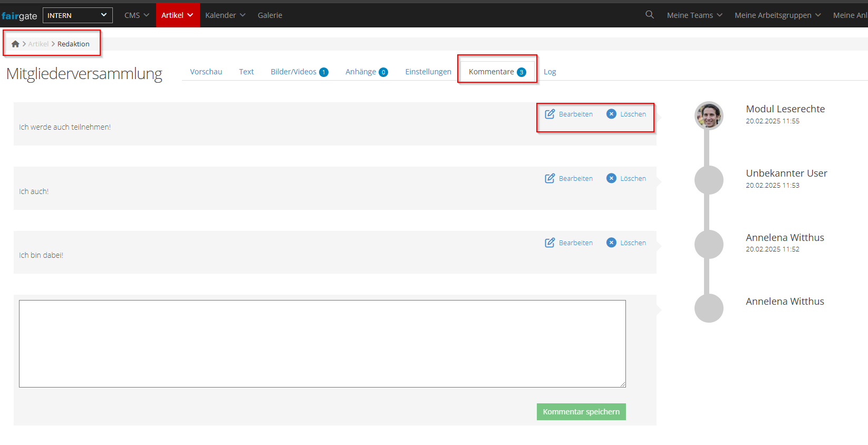Image resolution: width=868 pixels, height=445 pixels.
Task: Click the fairgate logo
Action: (20, 16)
